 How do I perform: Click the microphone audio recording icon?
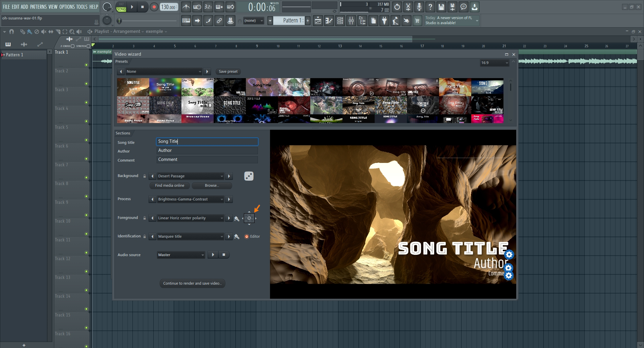(x=419, y=7)
